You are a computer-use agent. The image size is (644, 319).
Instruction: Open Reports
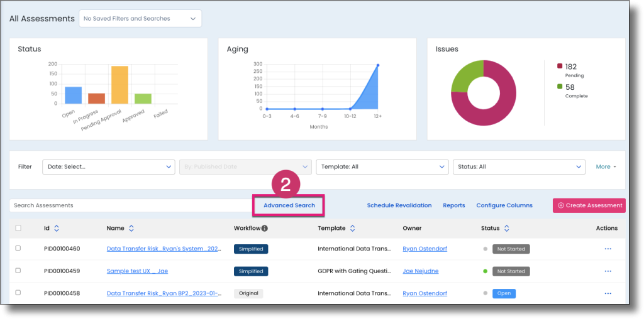454,205
